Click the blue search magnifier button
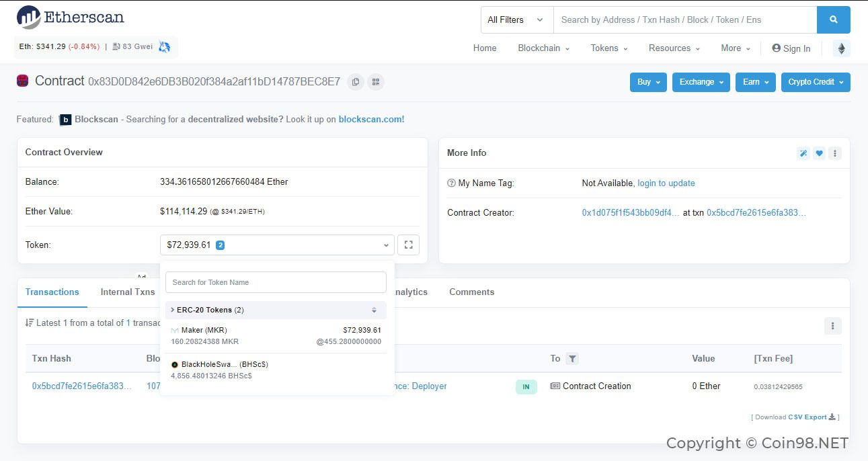The height and width of the screenshot is (461, 868). pyautogui.click(x=833, y=20)
